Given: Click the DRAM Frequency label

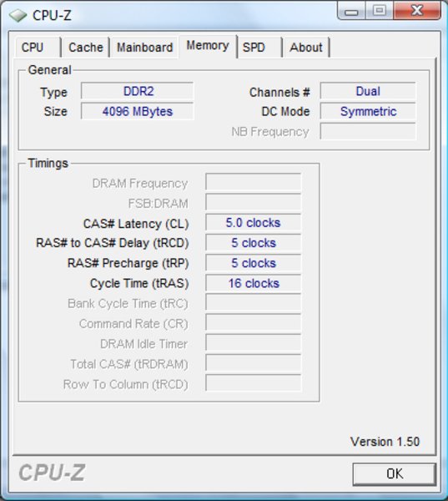Looking at the screenshot, I should (140, 184).
